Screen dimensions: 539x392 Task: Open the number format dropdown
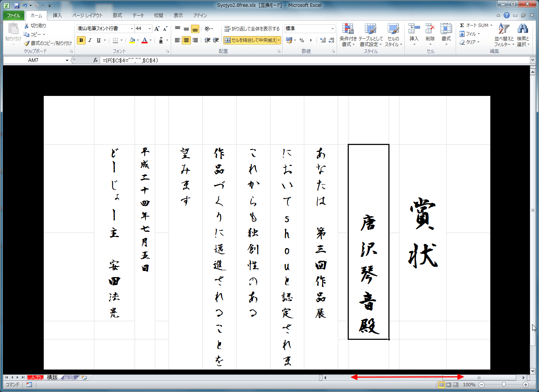tap(332, 29)
